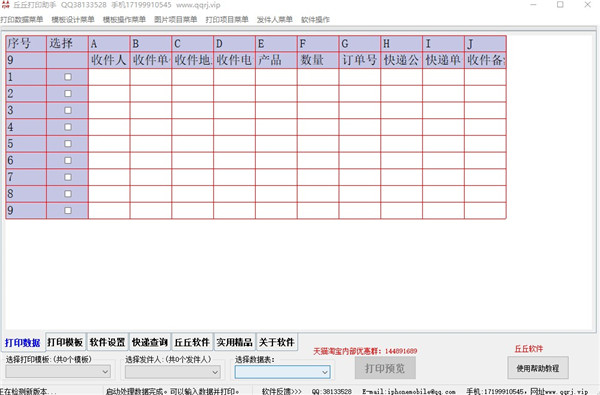Click column header A
The height and width of the screenshot is (395, 600).
[109, 44]
